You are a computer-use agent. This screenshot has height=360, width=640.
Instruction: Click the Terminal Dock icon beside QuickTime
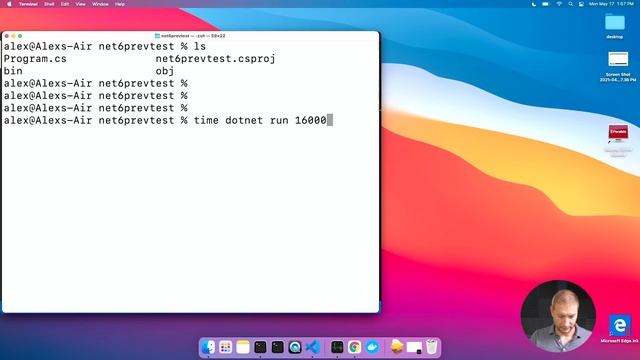click(278, 347)
